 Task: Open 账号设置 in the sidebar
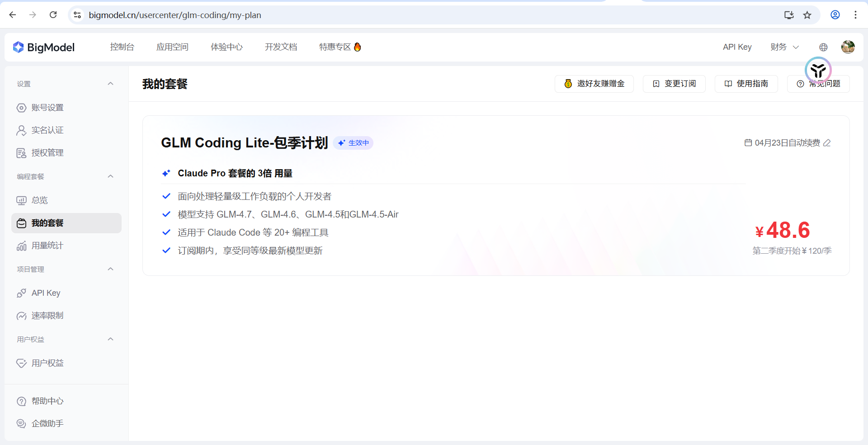tap(66, 108)
